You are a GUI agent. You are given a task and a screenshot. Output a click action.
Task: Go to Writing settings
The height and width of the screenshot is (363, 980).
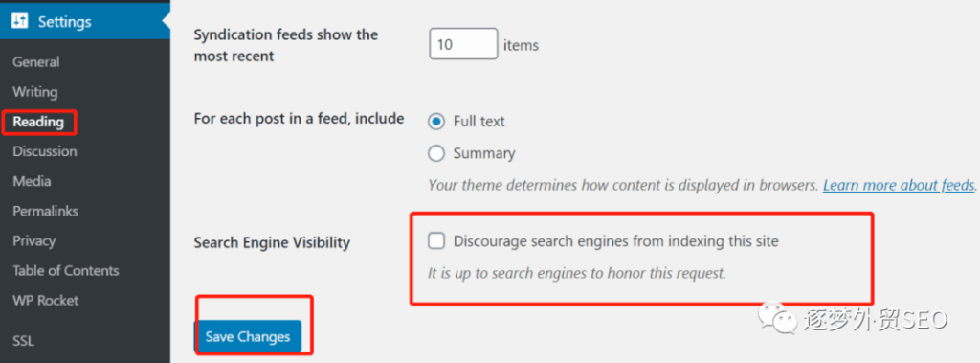point(35,92)
